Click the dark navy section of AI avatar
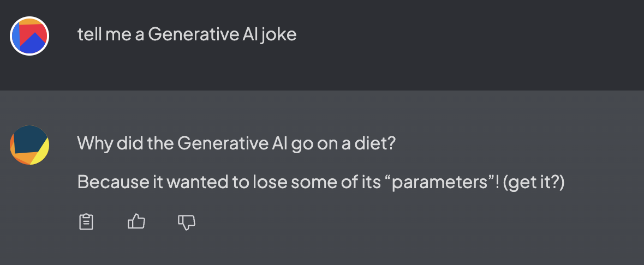644x265 pixels. (x=29, y=140)
